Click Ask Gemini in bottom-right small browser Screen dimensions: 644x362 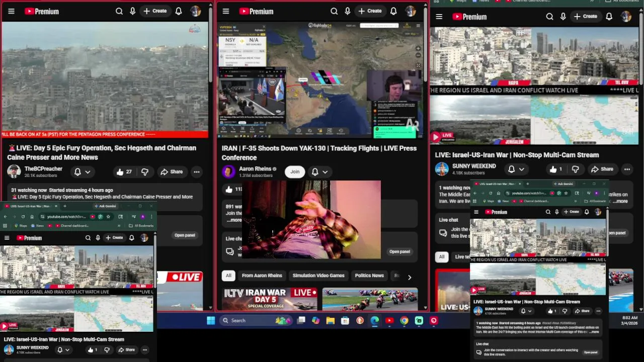563,184
